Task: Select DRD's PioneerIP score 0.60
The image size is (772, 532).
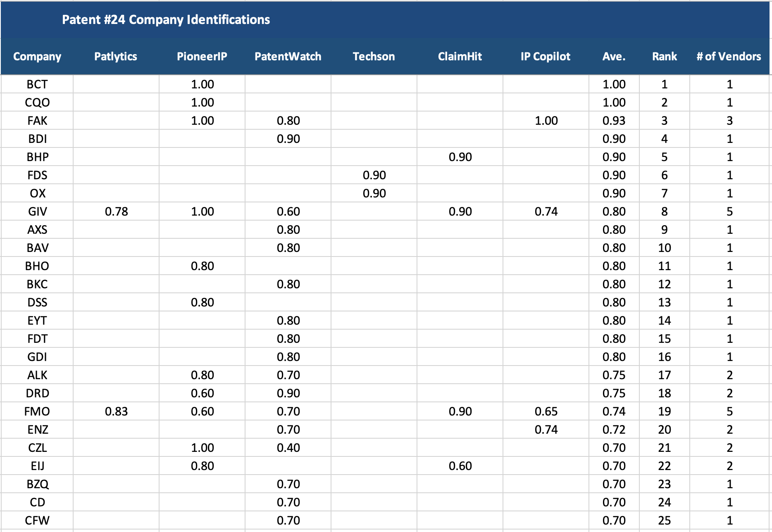Action: 202,393
